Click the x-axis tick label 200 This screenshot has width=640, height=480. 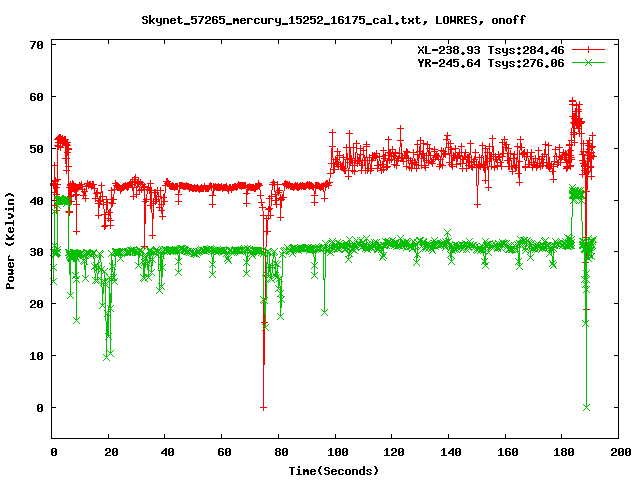[x=620, y=452]
